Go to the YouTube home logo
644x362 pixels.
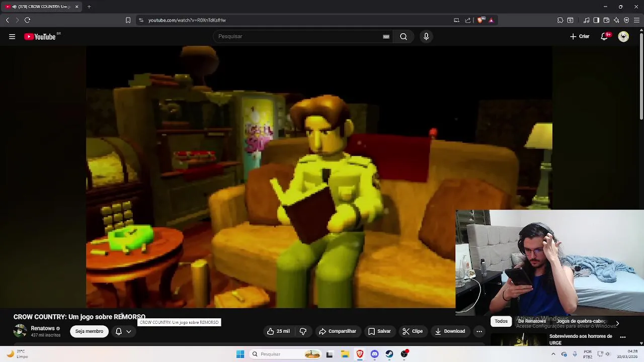click(x=40, y=36)
